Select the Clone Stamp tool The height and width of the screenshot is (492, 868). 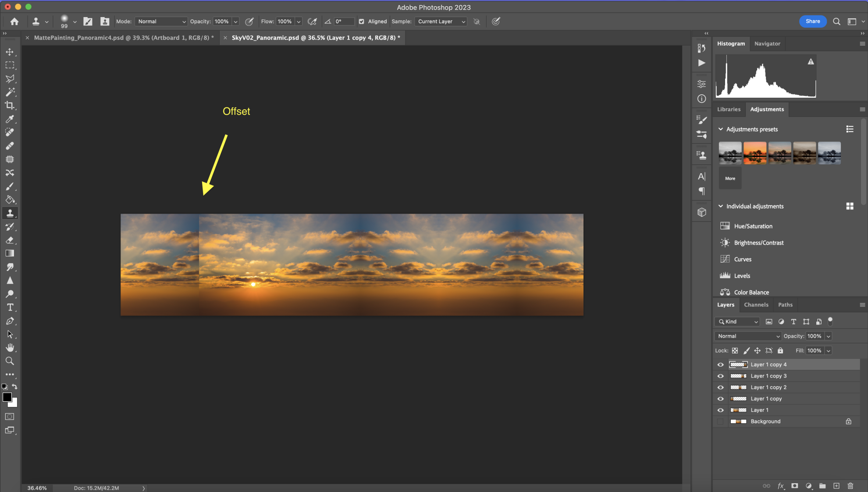point(11,213)
